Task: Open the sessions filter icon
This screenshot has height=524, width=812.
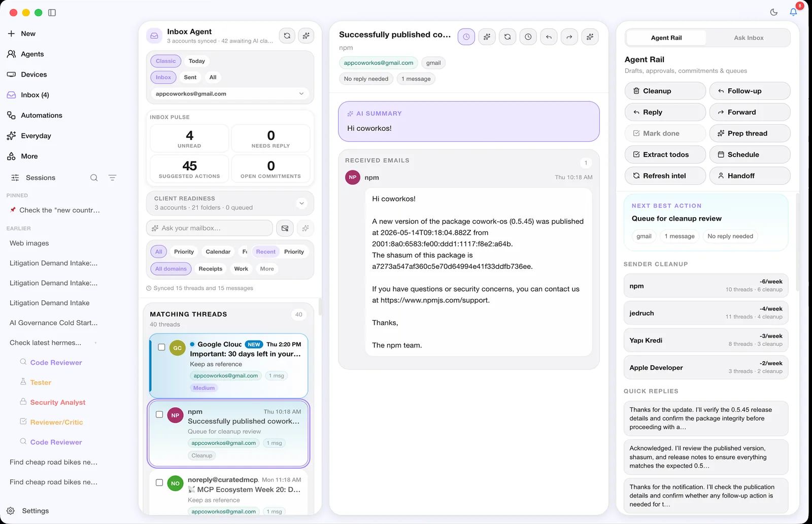Action: pyautogui.click(x=113, y=178)
